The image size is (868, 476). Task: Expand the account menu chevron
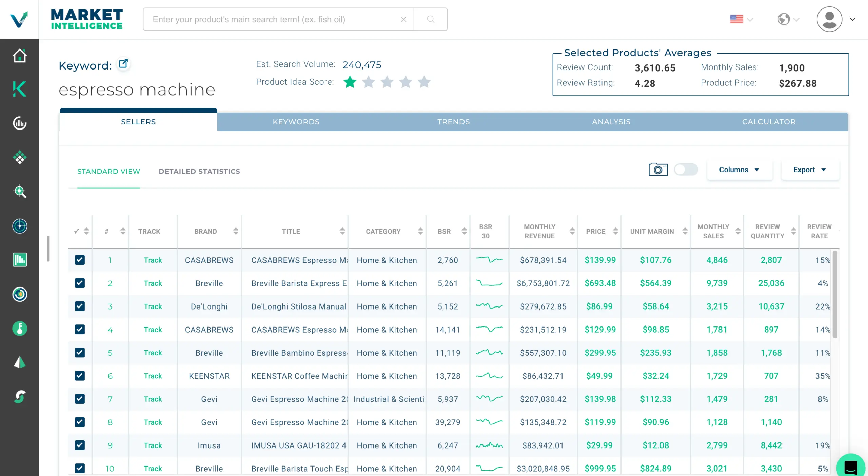(852, 19)
